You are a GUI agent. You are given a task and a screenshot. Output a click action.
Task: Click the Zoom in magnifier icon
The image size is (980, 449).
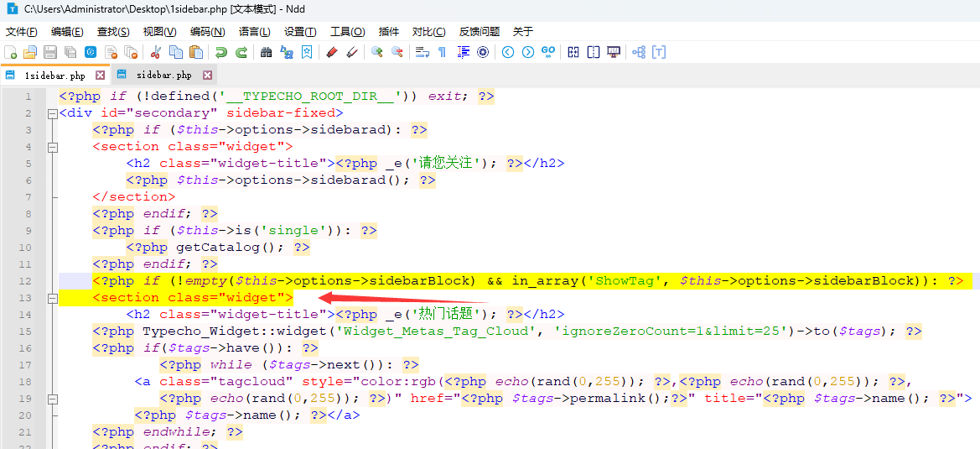(377, 52)
